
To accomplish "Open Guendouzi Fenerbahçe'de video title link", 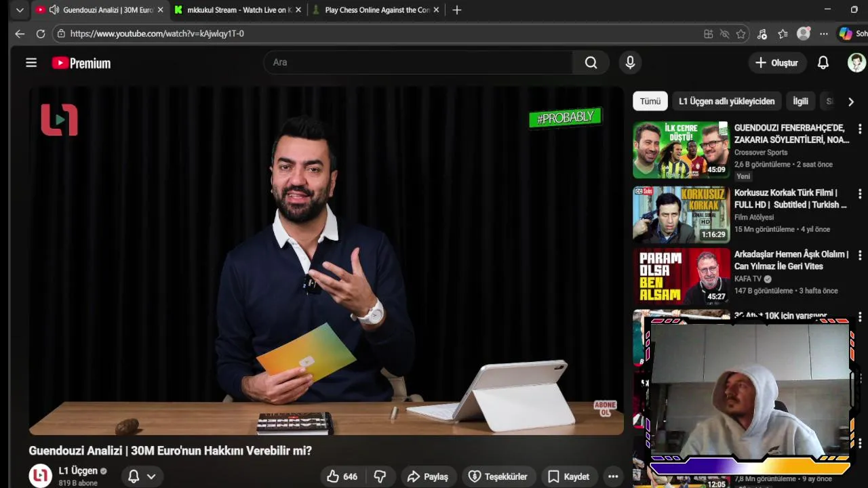I will (x=791, y=134).
